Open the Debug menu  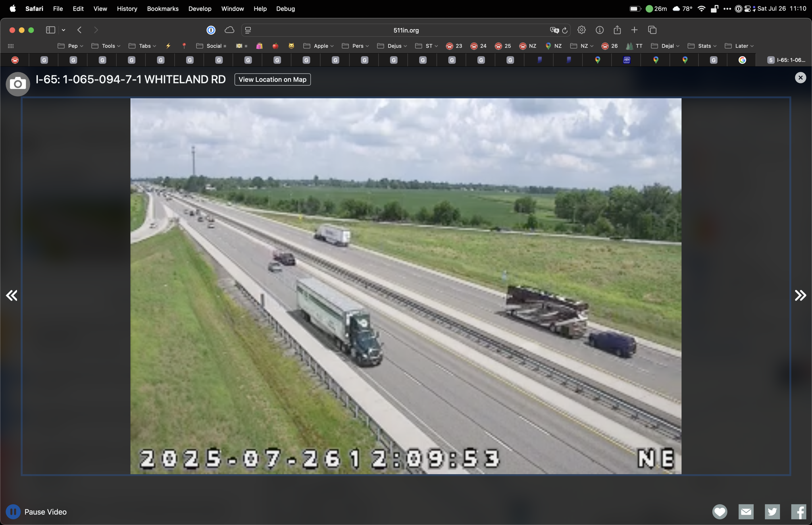point(285,9)
